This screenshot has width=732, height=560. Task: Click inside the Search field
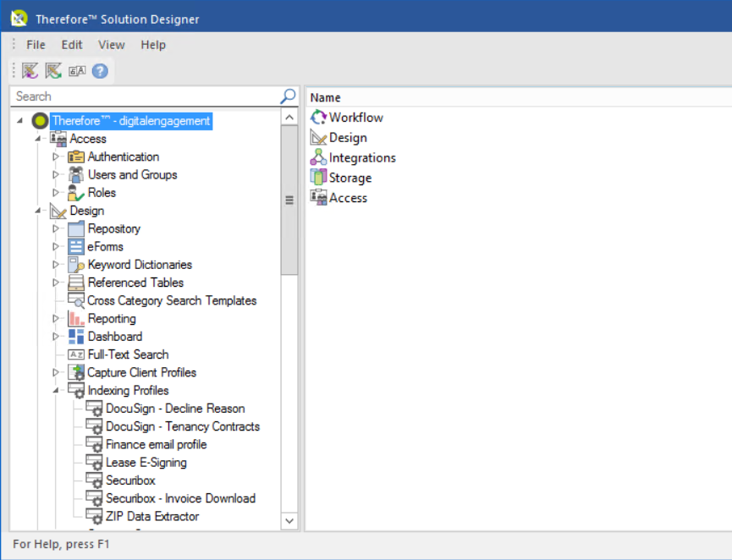click(146, 96)
